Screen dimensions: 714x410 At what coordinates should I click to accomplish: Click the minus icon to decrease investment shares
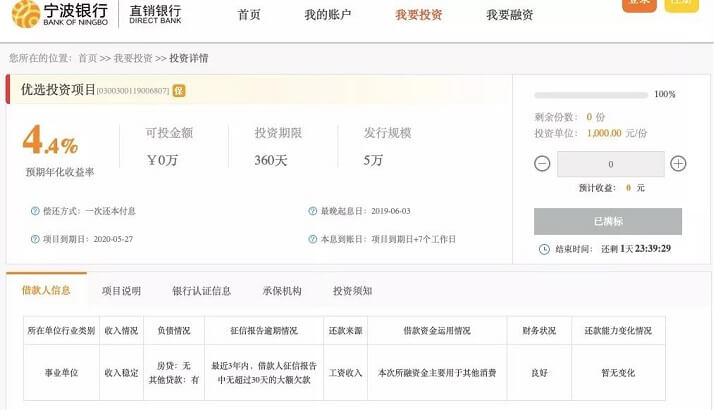542,164
